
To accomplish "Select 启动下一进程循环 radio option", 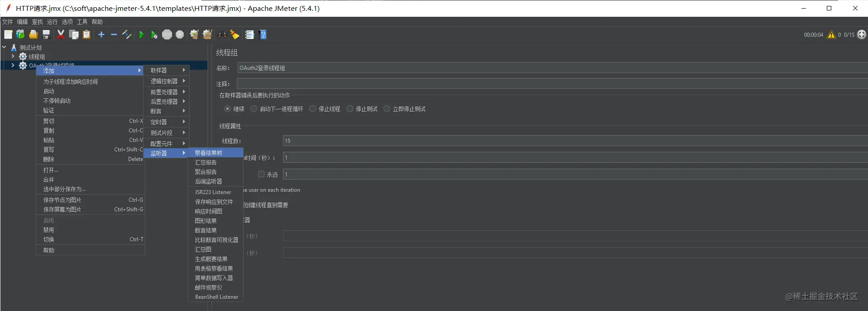I will [x=254, y=109].
